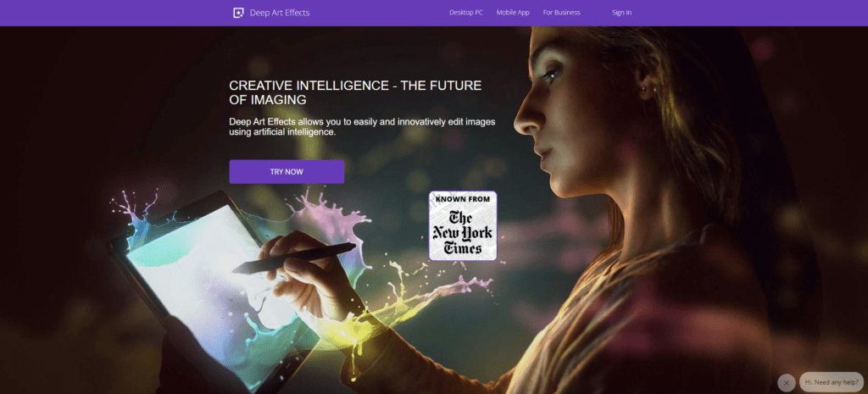Image resolution: width=868 pixels, height=394 pixels.
Task: Click the Deep Art Effects logo icon
Action: tap(238, 13)
